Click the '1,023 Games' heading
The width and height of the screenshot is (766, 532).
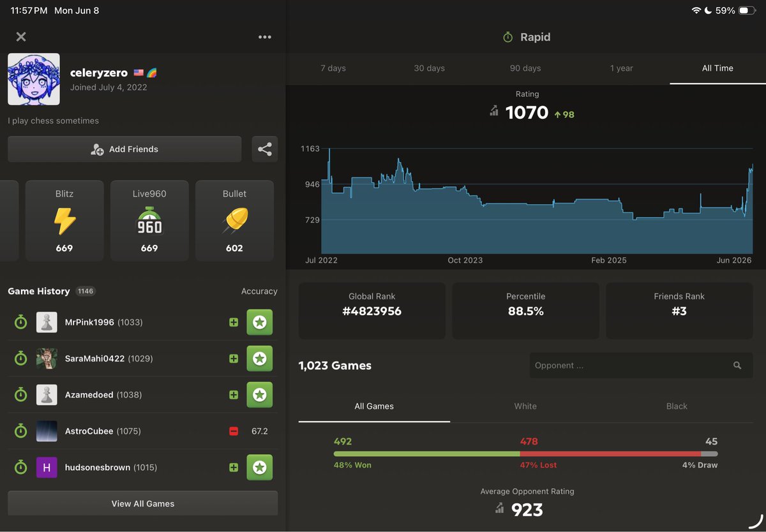click(335, 366)
